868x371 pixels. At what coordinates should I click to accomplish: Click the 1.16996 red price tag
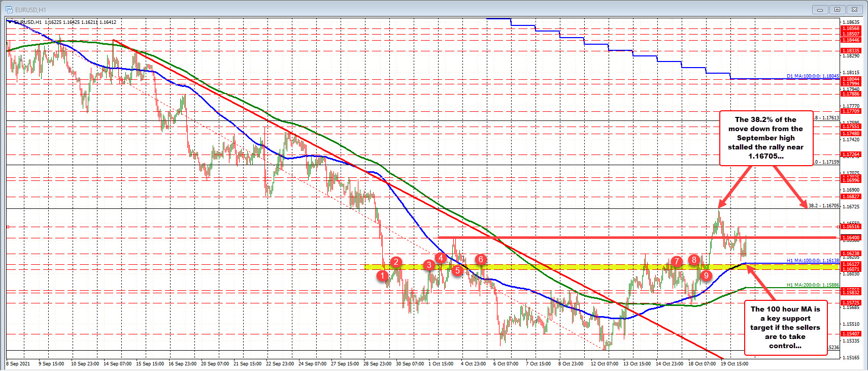[851, 180]
